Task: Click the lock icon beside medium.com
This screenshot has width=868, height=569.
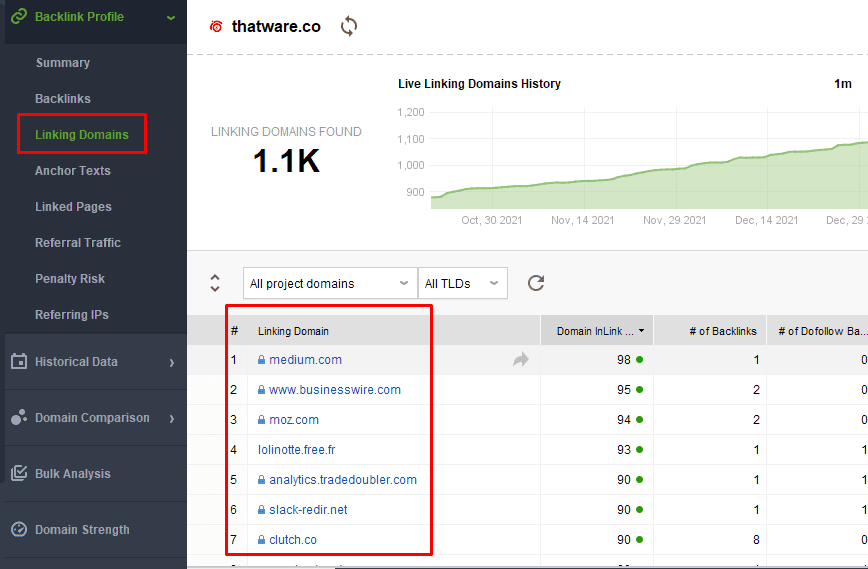Action: [x=261, y=360]
